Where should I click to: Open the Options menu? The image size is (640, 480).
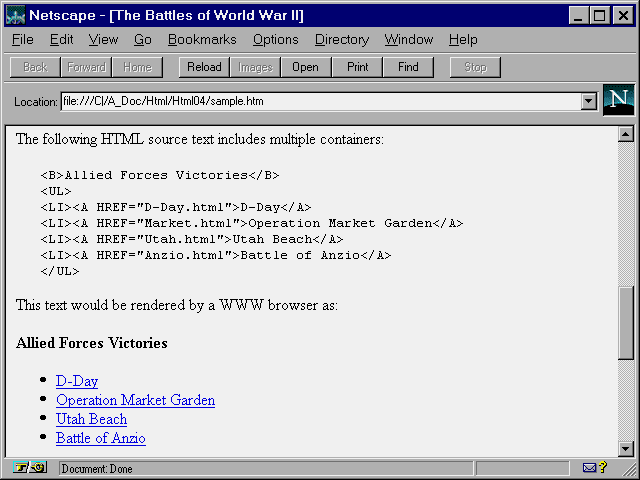(275, 40)
